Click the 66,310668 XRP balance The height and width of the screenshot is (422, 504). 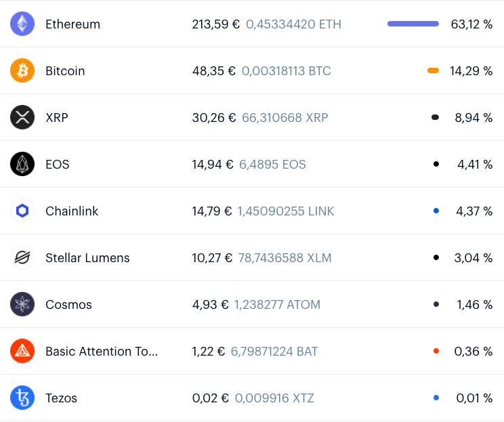tap(285, 118)
